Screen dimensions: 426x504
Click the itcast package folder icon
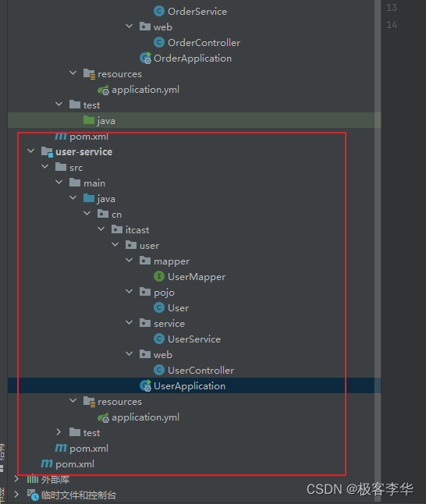tap(117, 229)
